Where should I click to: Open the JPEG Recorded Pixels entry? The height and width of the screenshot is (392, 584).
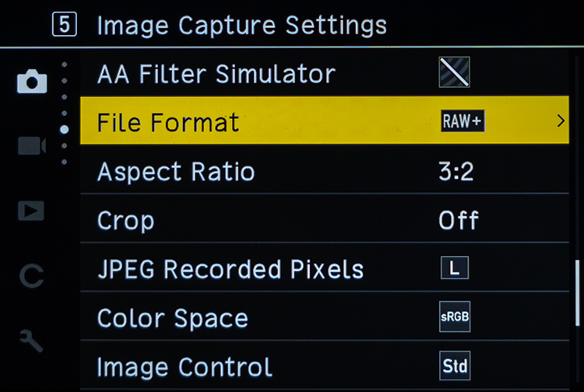click(x=230, y=269)
